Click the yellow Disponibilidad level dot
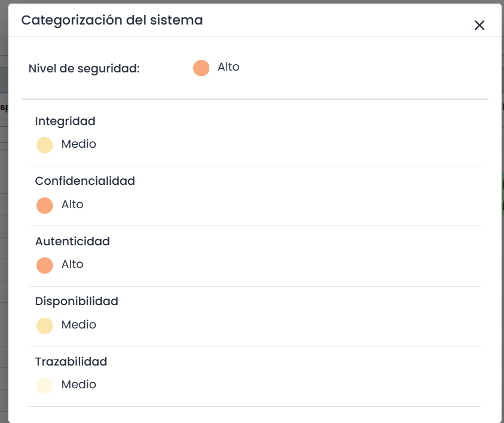 tap(45, 325)
